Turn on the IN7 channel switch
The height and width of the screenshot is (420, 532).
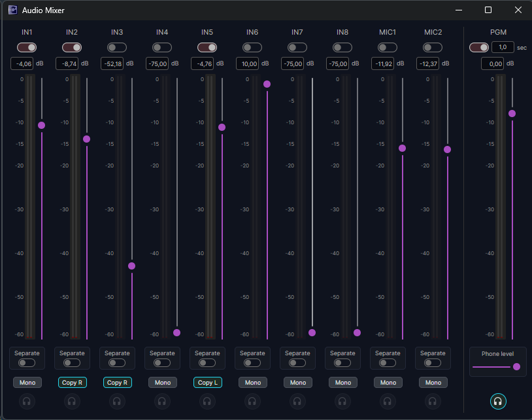pyautogui.click(x=297, y=48)
